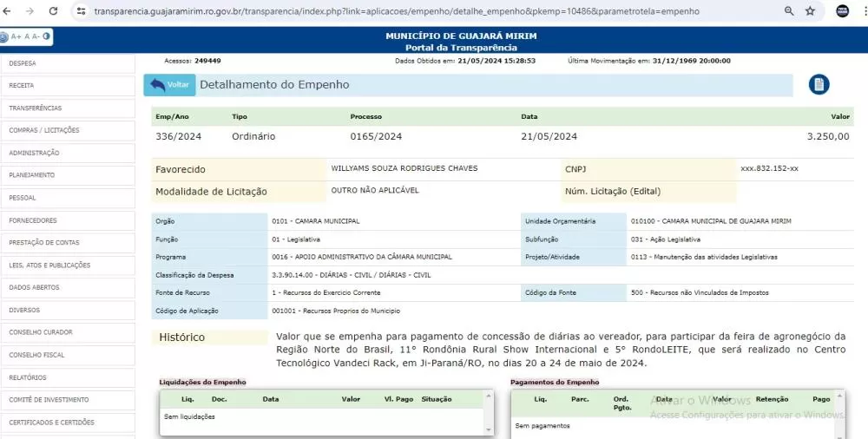Click the Sem liquidações row
Screen dimensions: 868x439
coord(189,416)
